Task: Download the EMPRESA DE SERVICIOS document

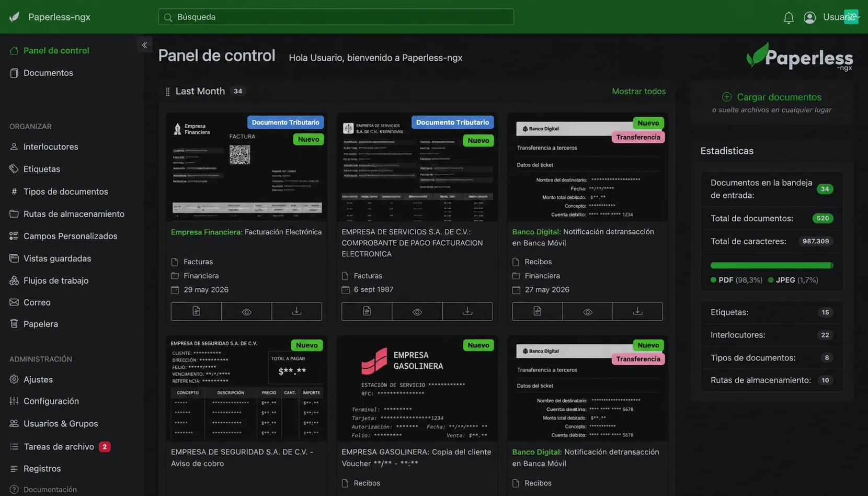Action: tap(467, 311)
